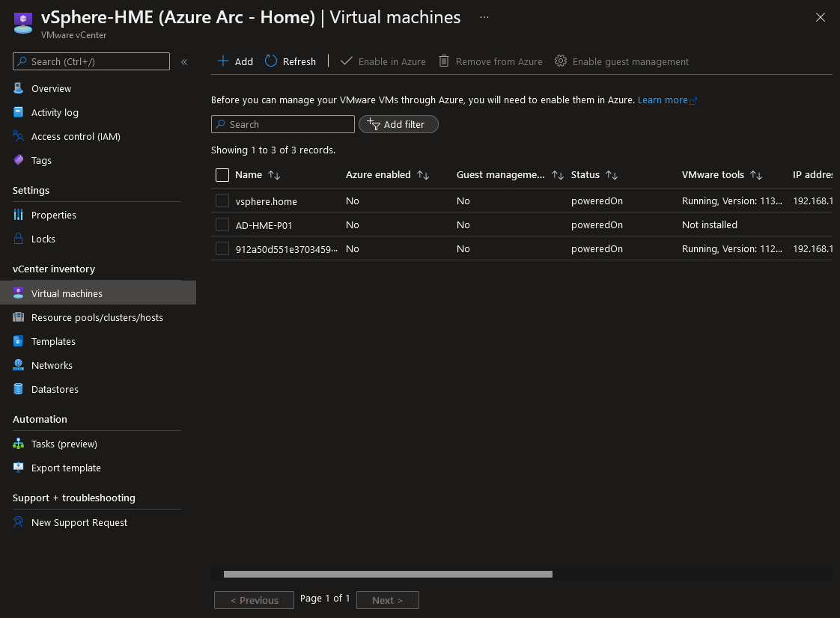Viewport: 840px width, 618px height.
Task: Click the Remove from Azure toolbar label
Action: pos(499,61)
